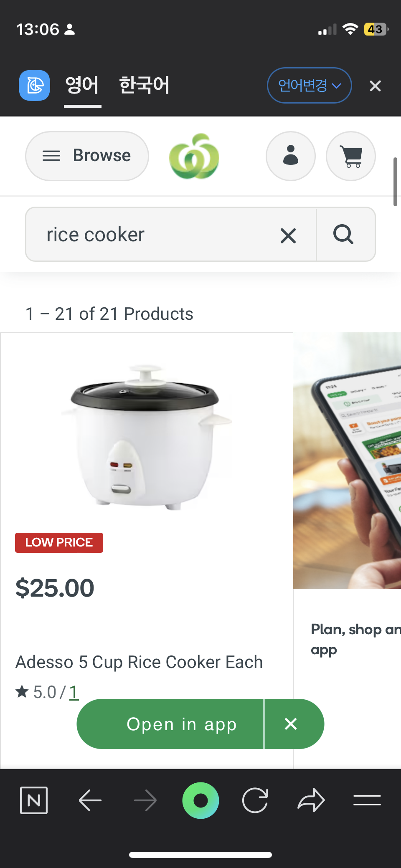The height and width of the screenshot is (868, 401).
Task: Open the Naver home N icon
Action: [x=34, y=800]
